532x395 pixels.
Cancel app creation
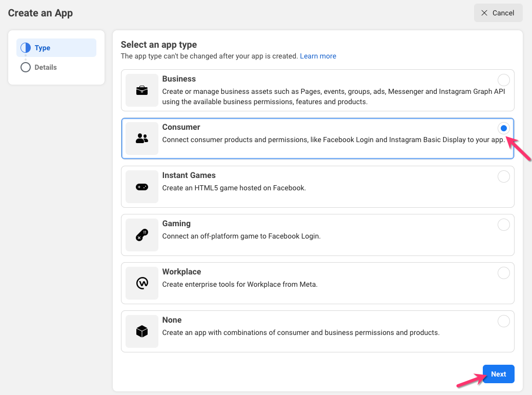[x=498, y=13]
